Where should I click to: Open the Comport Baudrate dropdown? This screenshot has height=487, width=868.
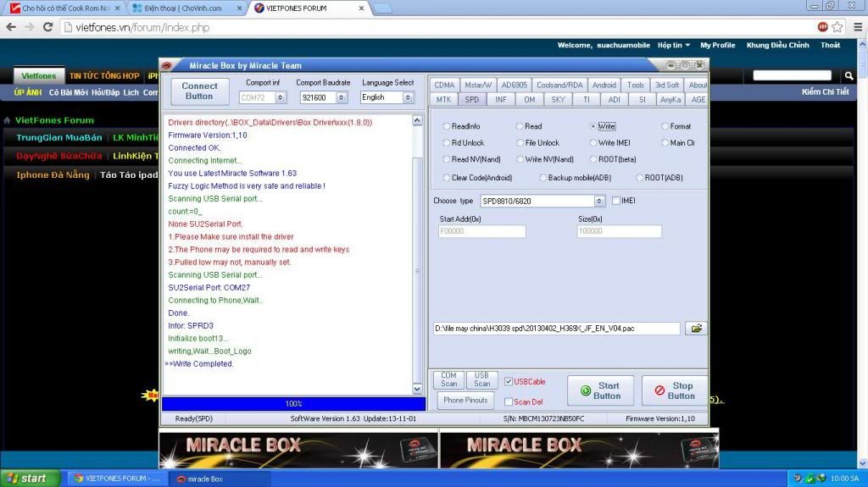point(341,97)
